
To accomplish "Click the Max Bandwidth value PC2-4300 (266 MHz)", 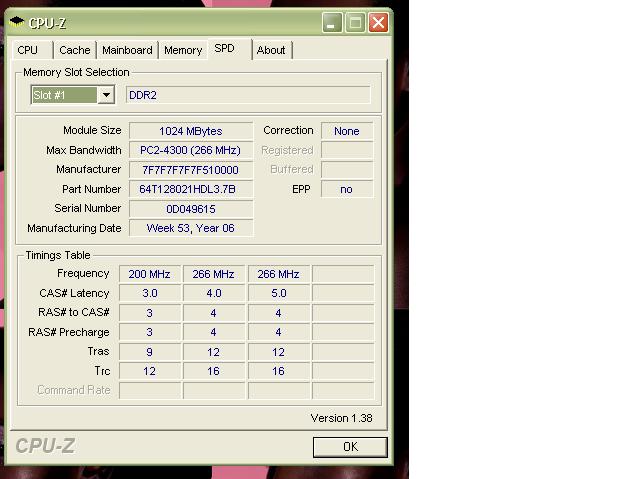I will 191,150.
